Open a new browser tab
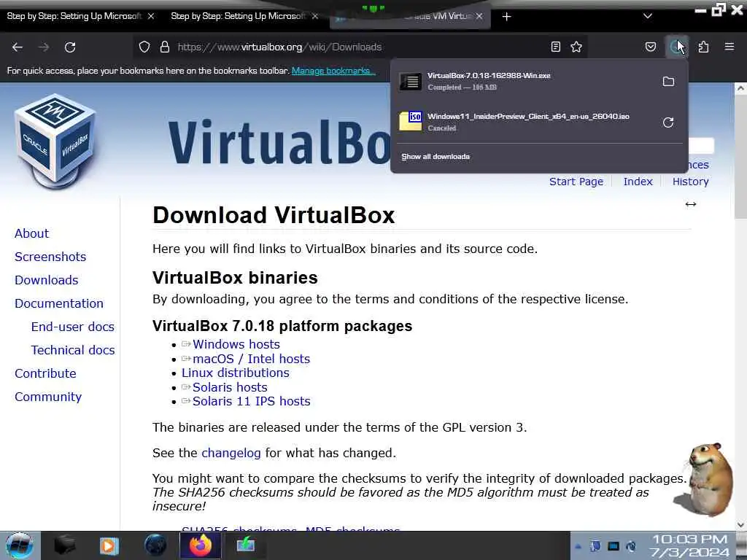This screenshot has width=747, height=560. point(506,17)
